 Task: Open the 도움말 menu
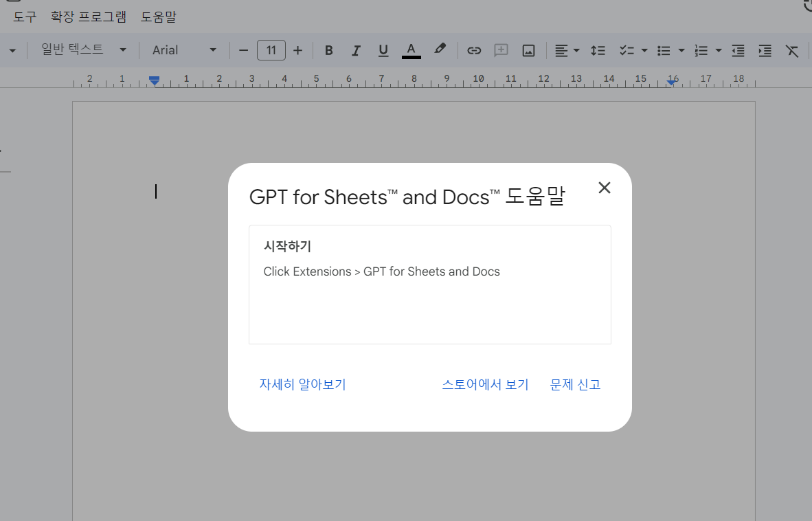pyautogui.click(x=159, y=16)
